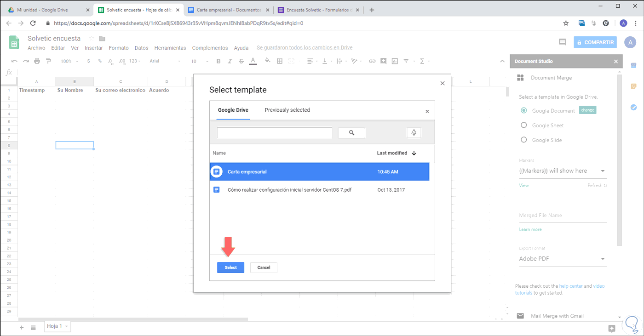Viewport: 644px width, 336px height.
Task: Select the Paint format tool
Action: pos(48,61)
